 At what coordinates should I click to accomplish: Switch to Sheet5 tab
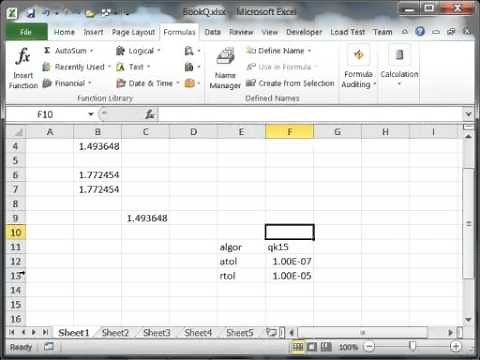pos(239,333)
